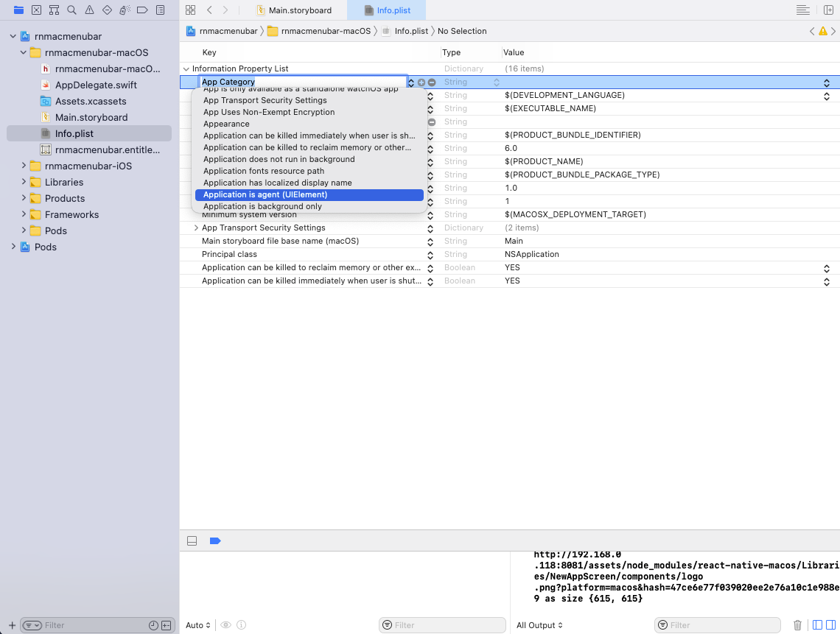Hide the debug area
Viewport: 840px width, 634px height.
192,540
